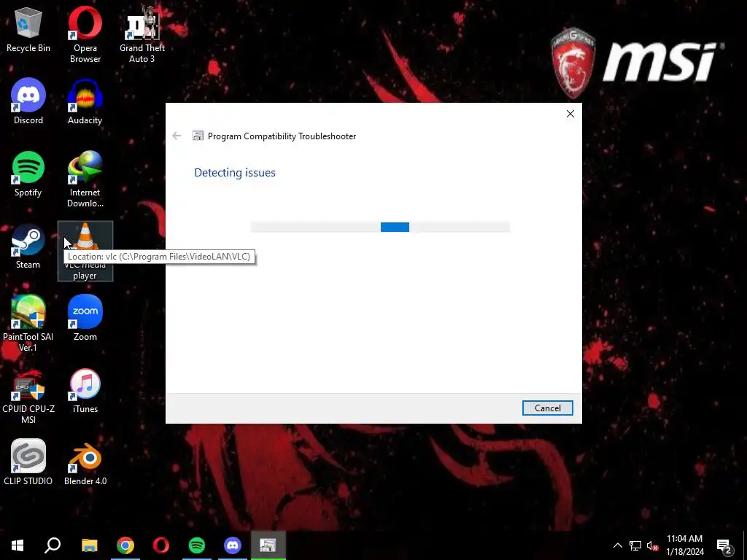Open Discord from the taskbar
Image resolution: width=747 pixels, height=560 pixels.
(233, 545)
